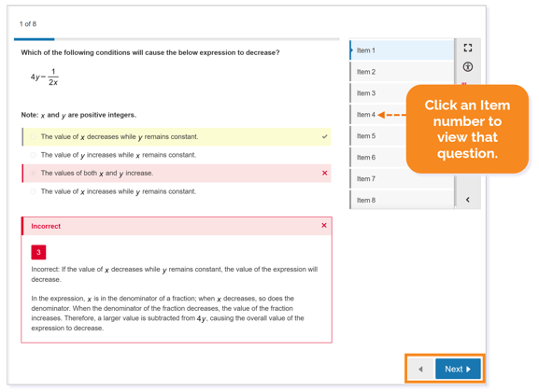The width and height of the screenshot is (539, 392).
Task: Navigate to Item 7
Action: (402, 178)
